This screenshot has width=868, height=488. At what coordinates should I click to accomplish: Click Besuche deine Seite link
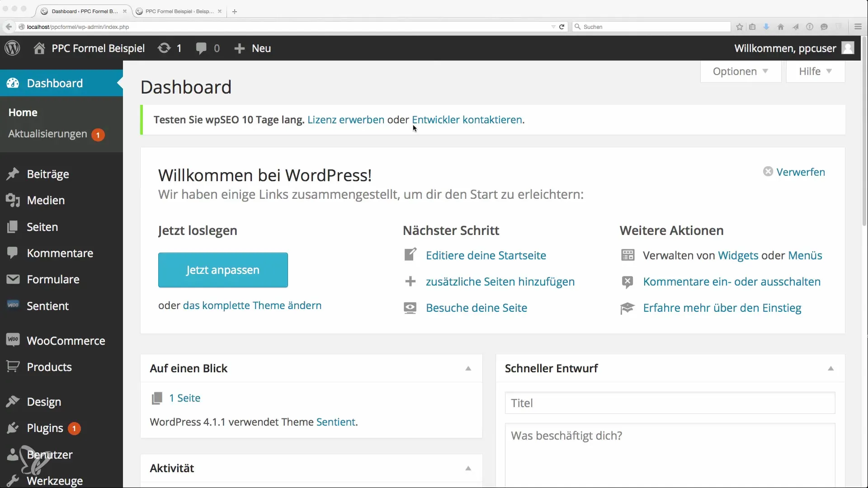[476, 308]
